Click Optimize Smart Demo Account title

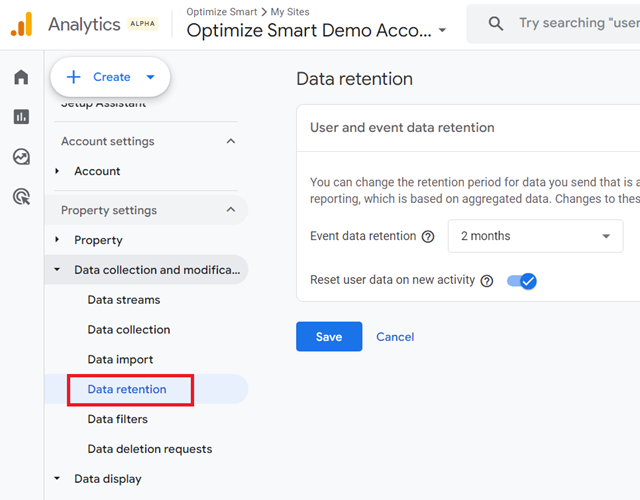click(x=309, y=30)
